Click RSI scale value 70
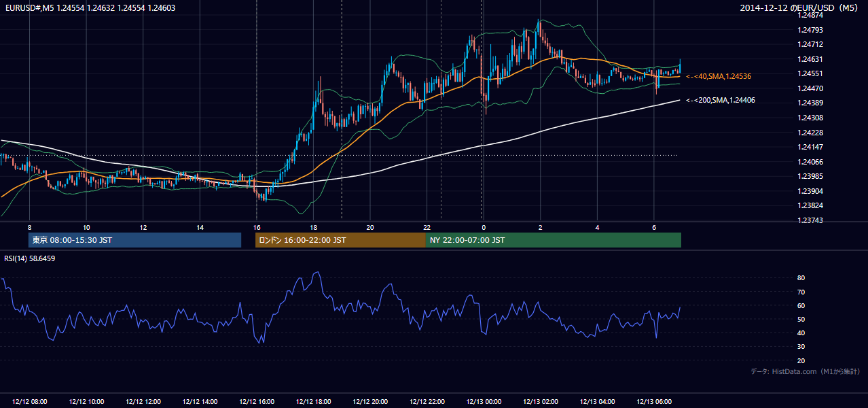 click(801, 292)
